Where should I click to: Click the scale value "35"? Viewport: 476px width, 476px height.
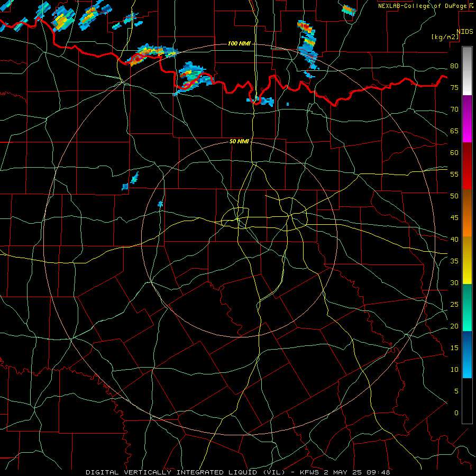pos(454,261)
